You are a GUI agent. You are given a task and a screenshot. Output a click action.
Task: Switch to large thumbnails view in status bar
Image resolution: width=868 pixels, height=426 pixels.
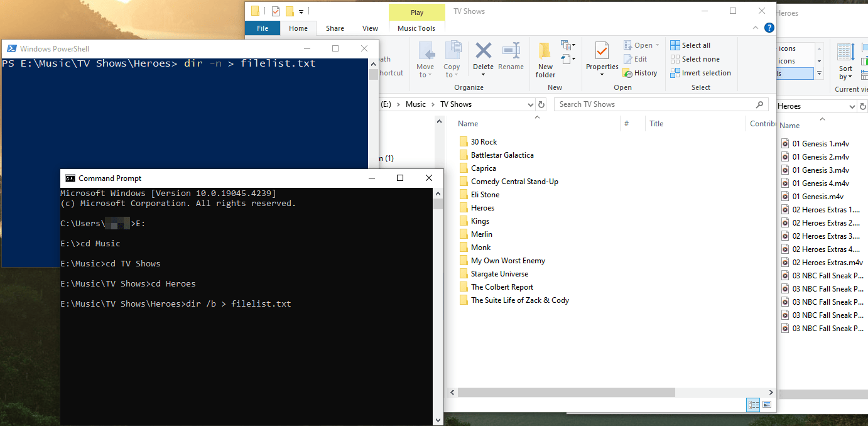click(766, 404)
